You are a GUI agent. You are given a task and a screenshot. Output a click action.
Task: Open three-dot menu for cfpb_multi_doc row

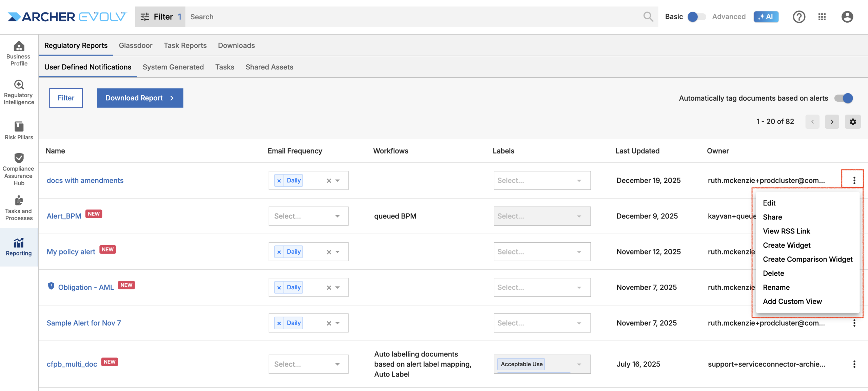854,364
